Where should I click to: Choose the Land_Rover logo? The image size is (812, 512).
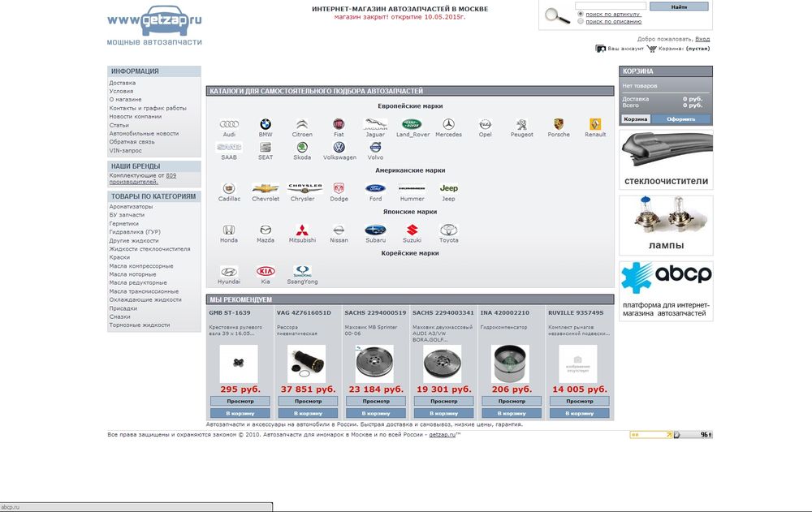tap(412, 124)
